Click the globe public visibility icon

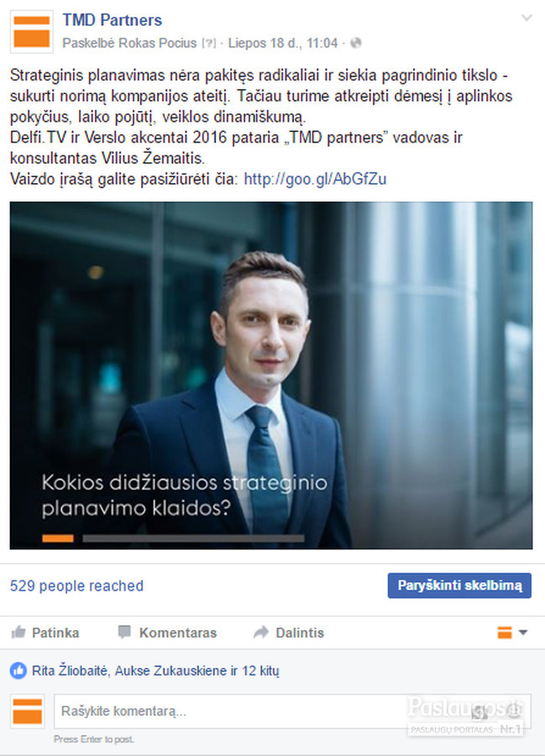point(355,44)
